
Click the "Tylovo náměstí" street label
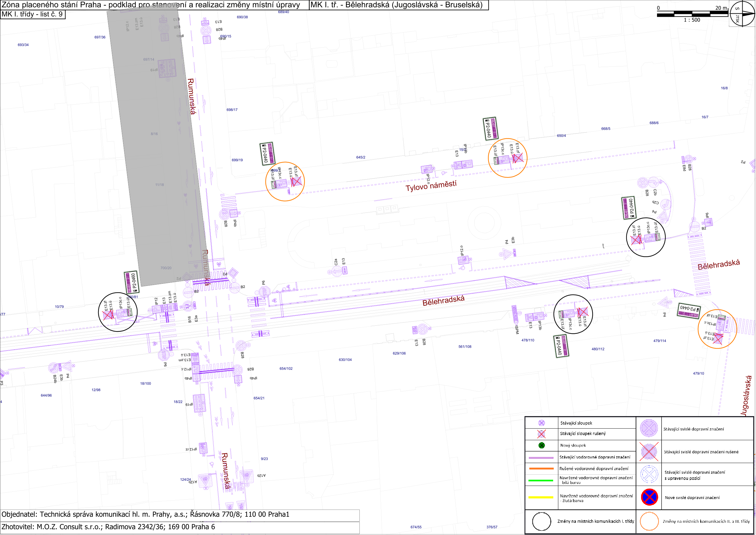[431, 186]
